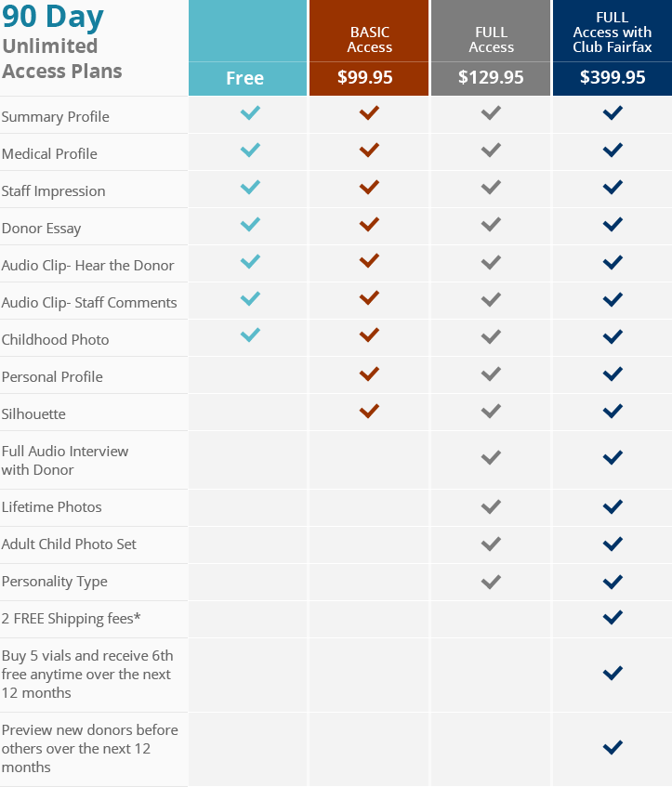
Task: Click the BASIC Access Silhouette checkmark
Action: coord(369,411)
